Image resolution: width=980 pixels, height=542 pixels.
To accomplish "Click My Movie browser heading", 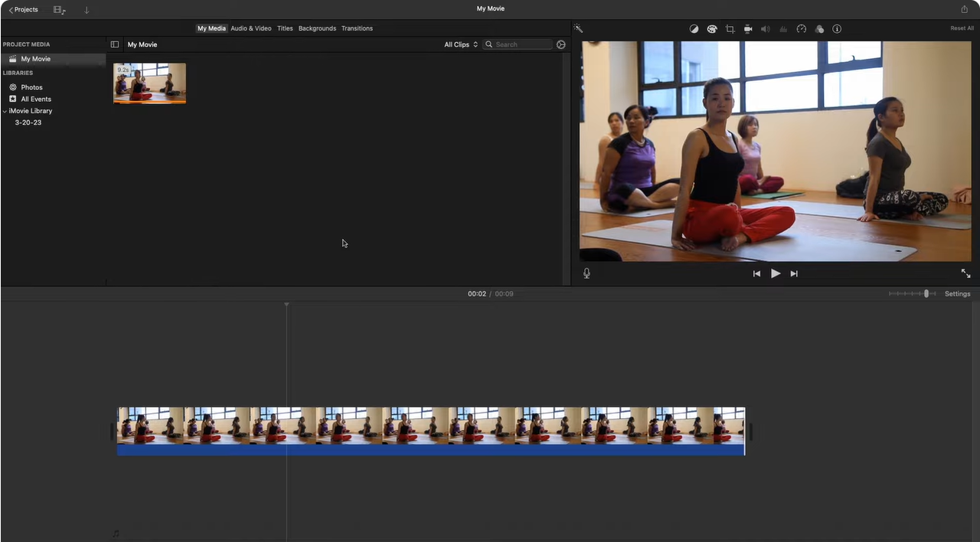I will click(x=142, y=44).
